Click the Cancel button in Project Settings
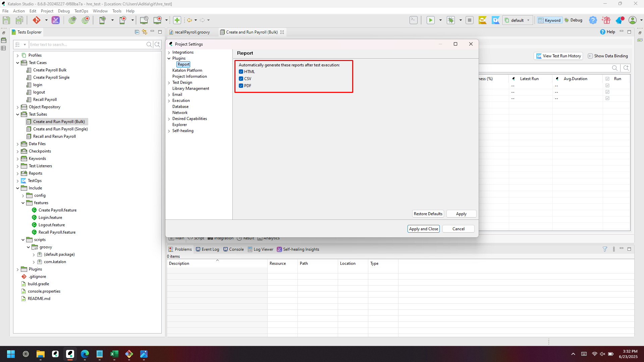Viewport: 644px width, 362px height. click(459, 229)
